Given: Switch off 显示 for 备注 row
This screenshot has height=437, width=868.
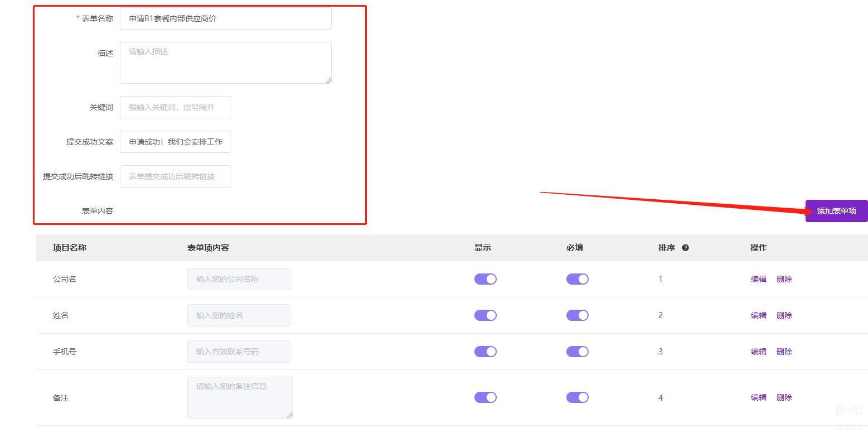Looking at the screenshot, I should tap(485, 397).
